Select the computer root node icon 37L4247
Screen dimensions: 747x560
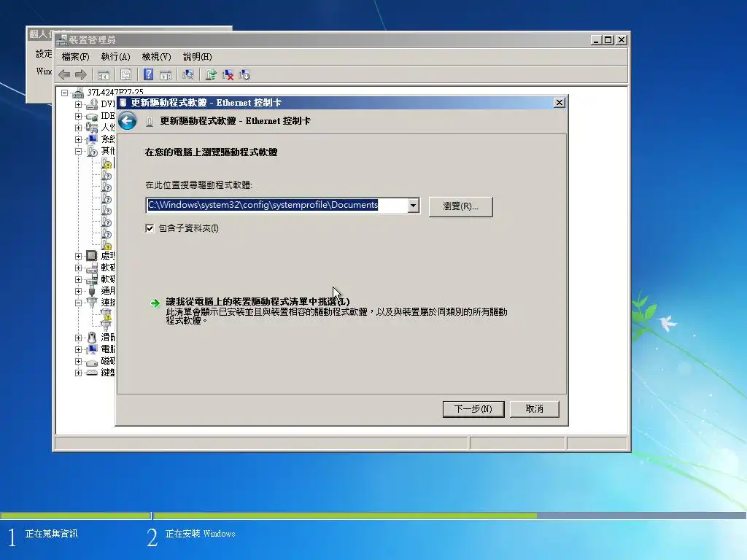pos(78,93)
